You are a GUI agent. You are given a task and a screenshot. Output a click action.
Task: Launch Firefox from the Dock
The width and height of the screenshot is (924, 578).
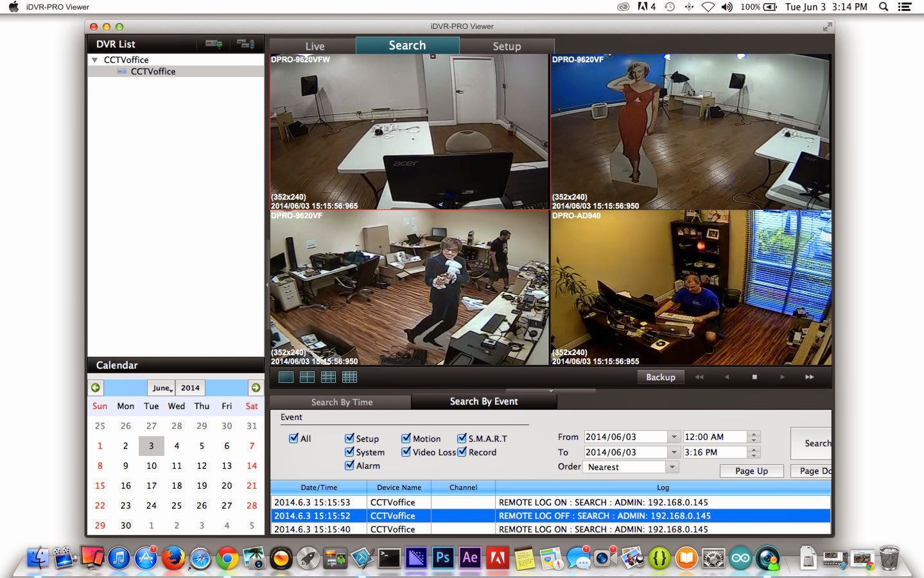pos(173,557)
